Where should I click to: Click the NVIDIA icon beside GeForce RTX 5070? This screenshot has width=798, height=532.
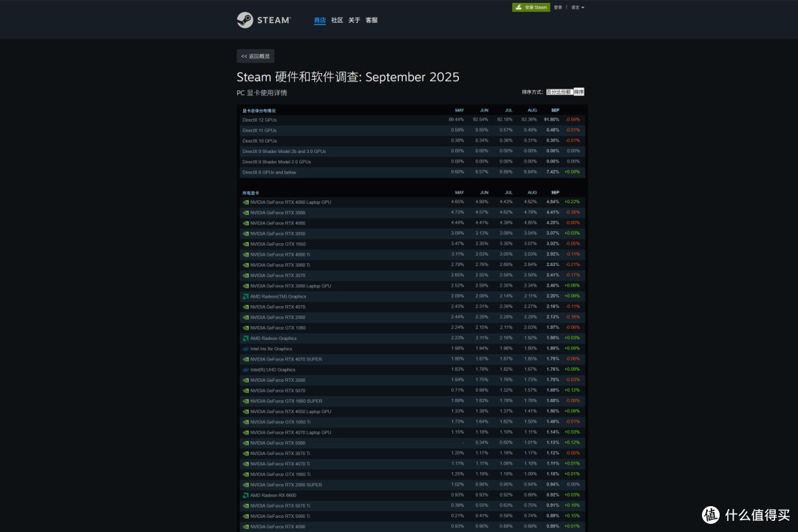pos(246,390)
